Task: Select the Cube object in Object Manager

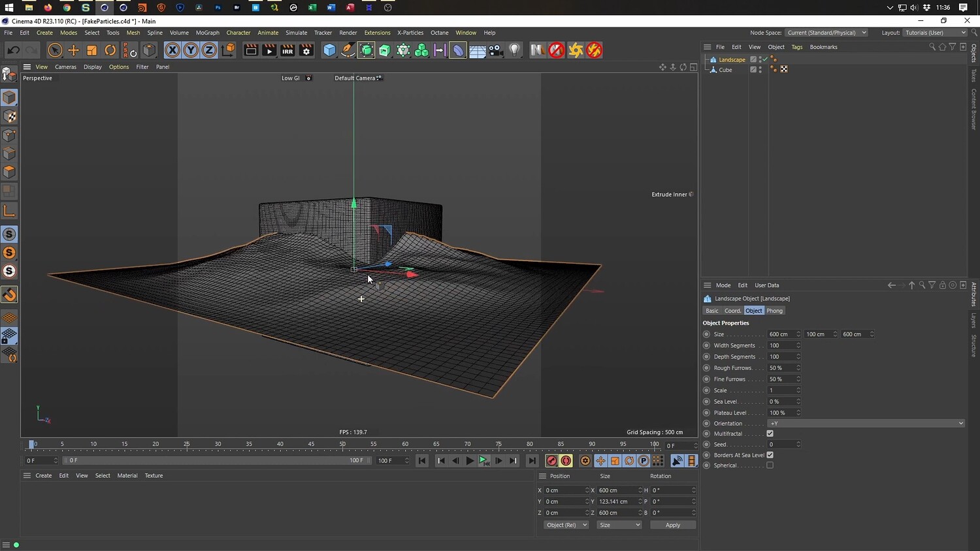Action: tap(725, 70)
